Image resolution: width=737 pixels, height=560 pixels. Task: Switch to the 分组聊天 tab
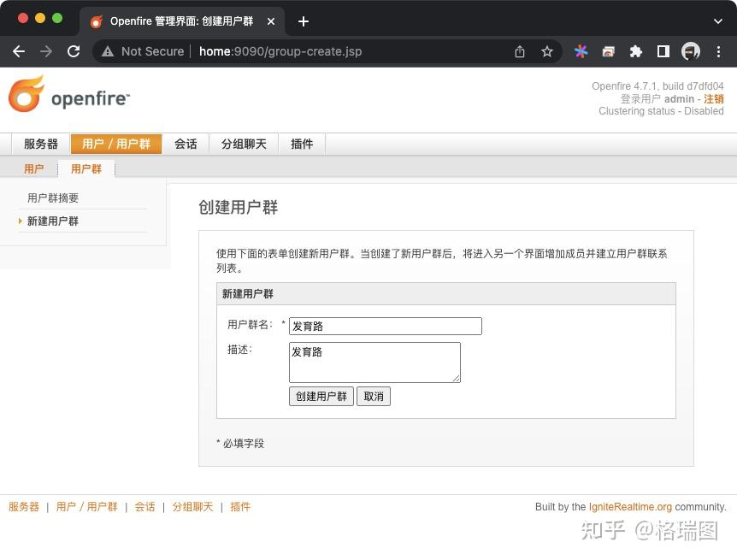244,144
